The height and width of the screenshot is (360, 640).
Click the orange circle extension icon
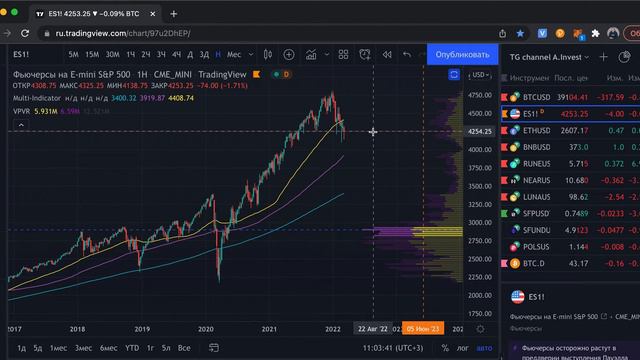pos(560,33)
